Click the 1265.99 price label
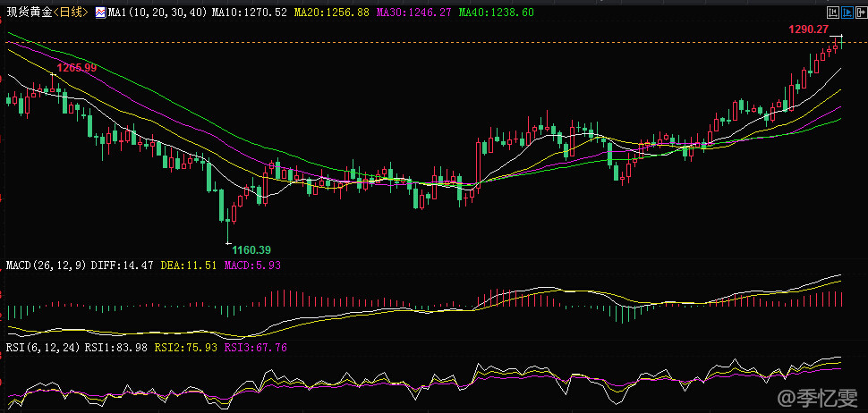The width and height of the screenshot is (868, 413). (77, 68)
